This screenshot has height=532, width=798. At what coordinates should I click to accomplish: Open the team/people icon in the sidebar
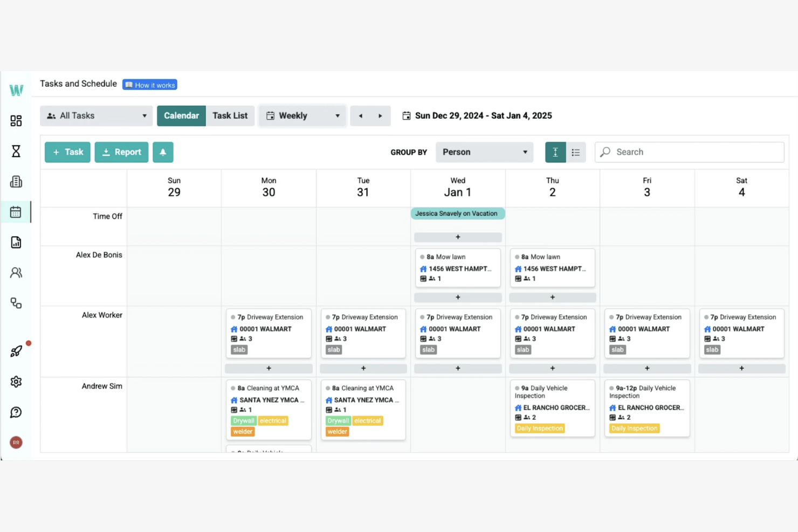pos(16,272)
